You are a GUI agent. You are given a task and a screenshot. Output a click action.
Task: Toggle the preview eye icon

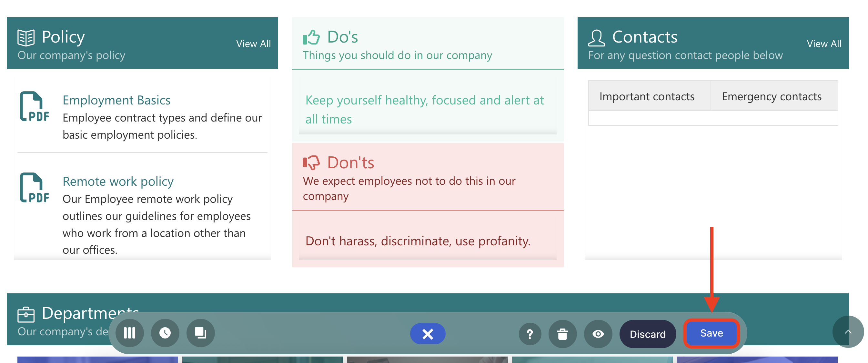coord(598,334)
